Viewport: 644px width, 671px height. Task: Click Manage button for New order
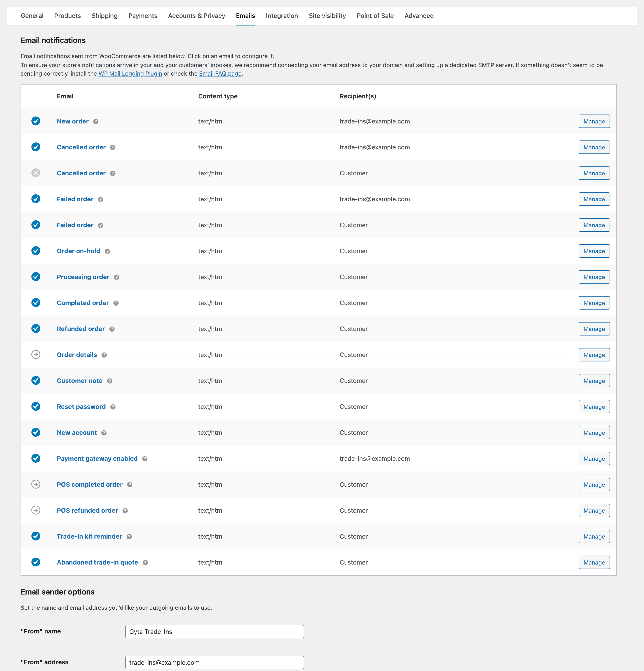click(x=594, y=121)
